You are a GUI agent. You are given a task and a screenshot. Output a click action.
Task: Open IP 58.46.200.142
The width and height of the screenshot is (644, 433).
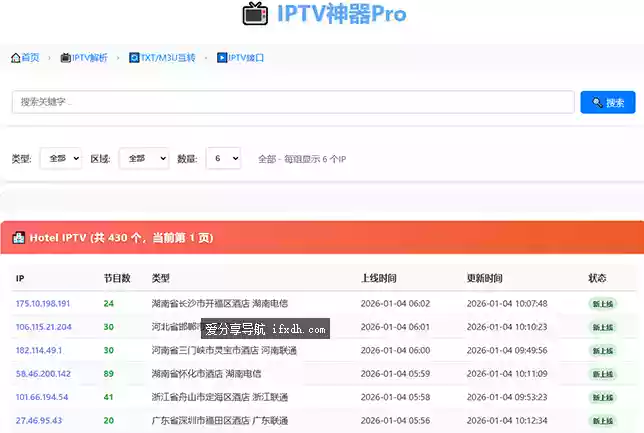(x=43, y=374)
